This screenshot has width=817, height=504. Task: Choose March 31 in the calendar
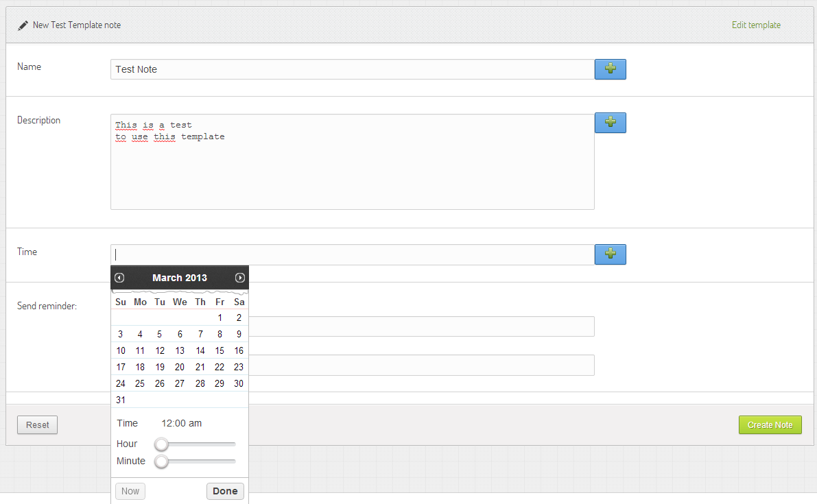121,400
